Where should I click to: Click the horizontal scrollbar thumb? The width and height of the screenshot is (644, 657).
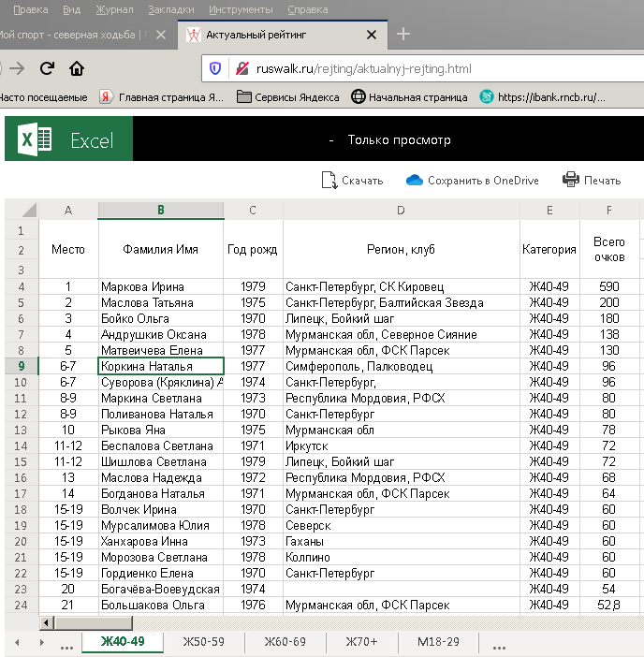93,623
